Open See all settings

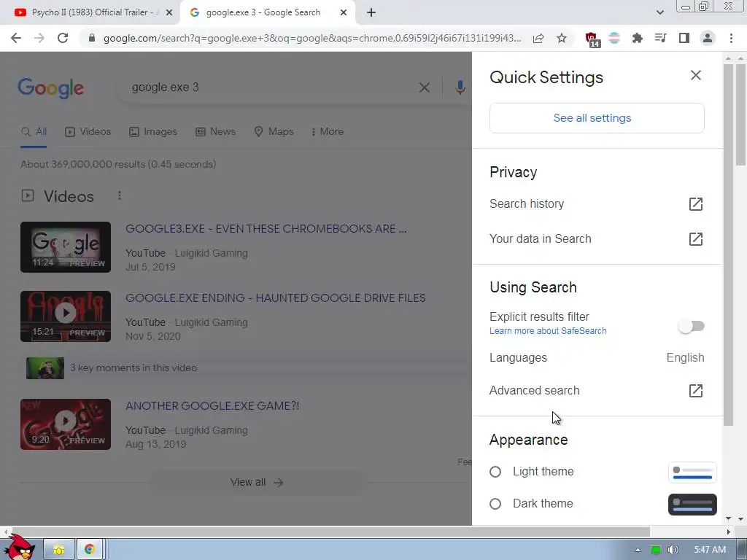pyautogui.click(x=597, y=118)
